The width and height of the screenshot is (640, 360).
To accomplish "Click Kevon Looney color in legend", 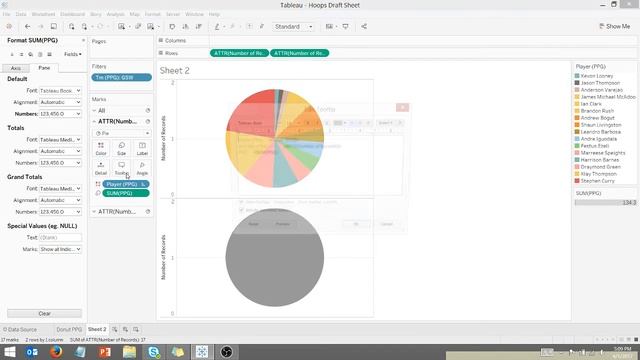I will pos(577,76).
